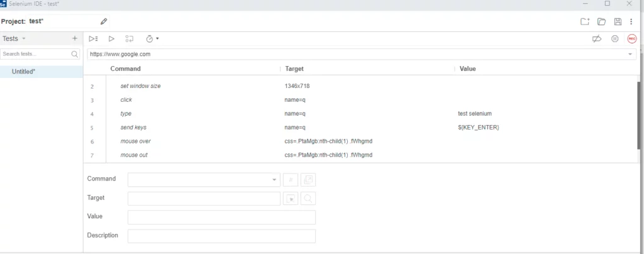This screenshot has width=644, height=254.
Task: Toggle the enable/disable command comment button
Action: (291, 180)
